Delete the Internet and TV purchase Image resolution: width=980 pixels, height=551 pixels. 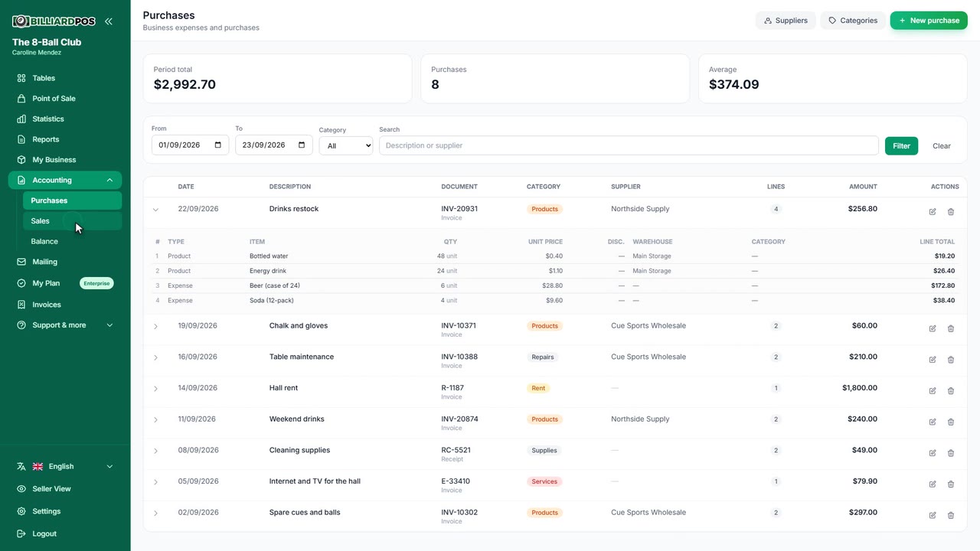pos(951,484)
